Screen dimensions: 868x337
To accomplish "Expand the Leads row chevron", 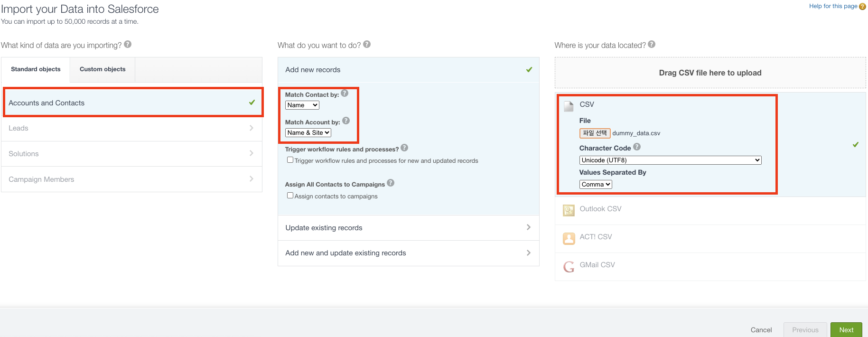I will pyautogui.click(x=252, y=128).
